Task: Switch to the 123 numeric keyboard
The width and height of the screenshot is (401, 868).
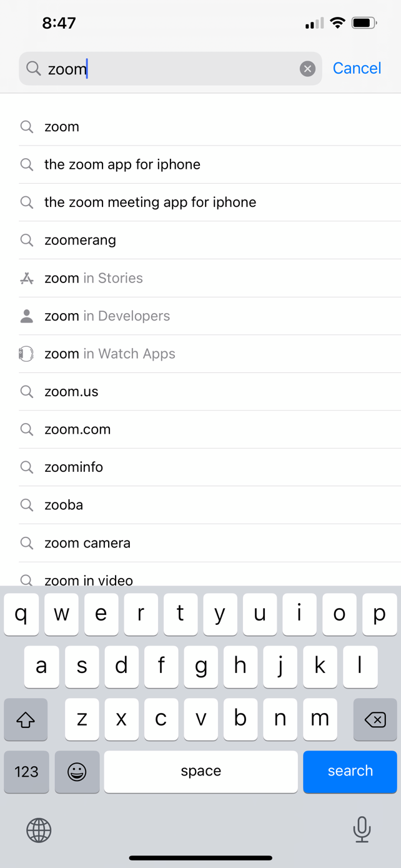Action: click(26, 772)
